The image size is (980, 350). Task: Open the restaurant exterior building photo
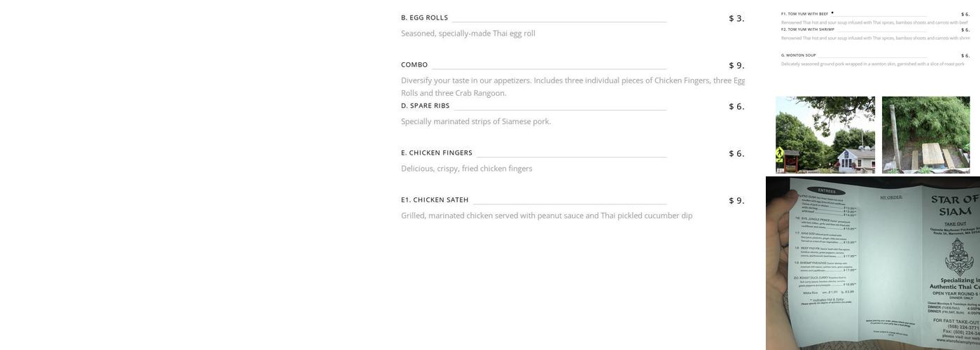(825, 134)
